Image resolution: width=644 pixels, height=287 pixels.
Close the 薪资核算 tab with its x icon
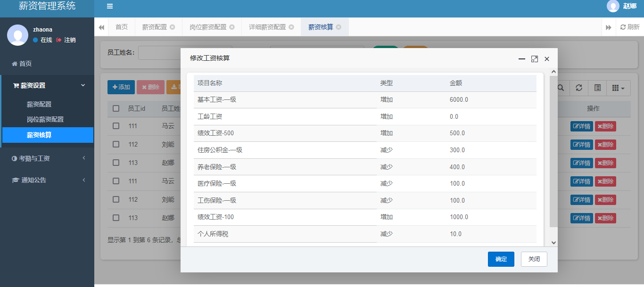[339, 27]
